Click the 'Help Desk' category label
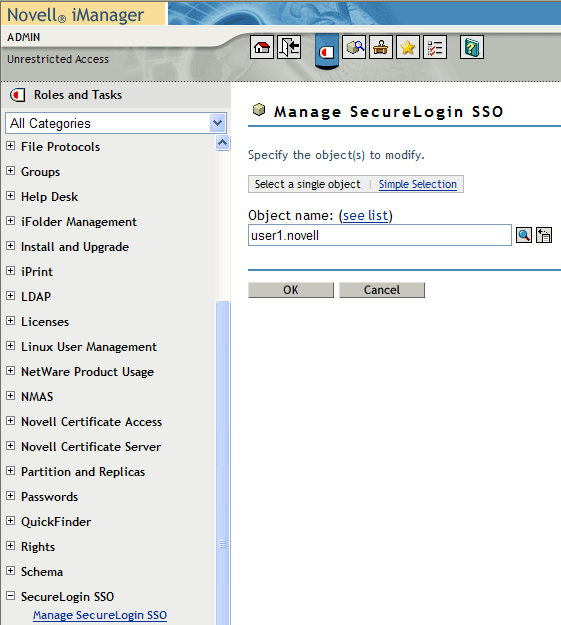Screen dimensions: 561x625 tap(49, 197)
